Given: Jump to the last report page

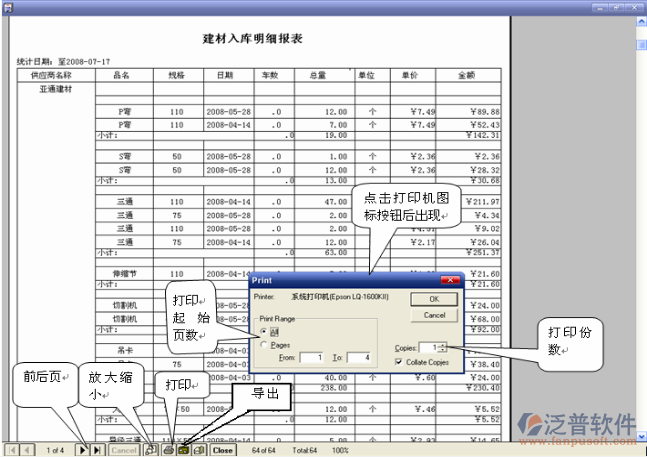Looking at the screenshot, I should [x=97, y=451].
